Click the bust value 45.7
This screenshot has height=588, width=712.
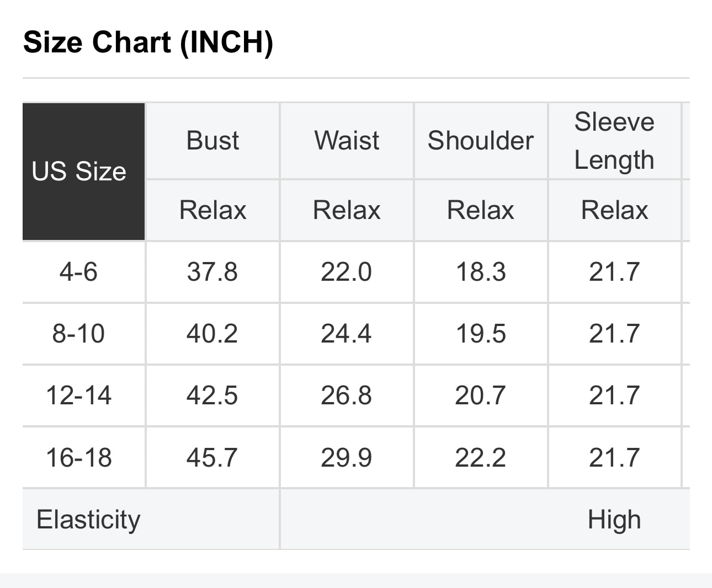212,457
